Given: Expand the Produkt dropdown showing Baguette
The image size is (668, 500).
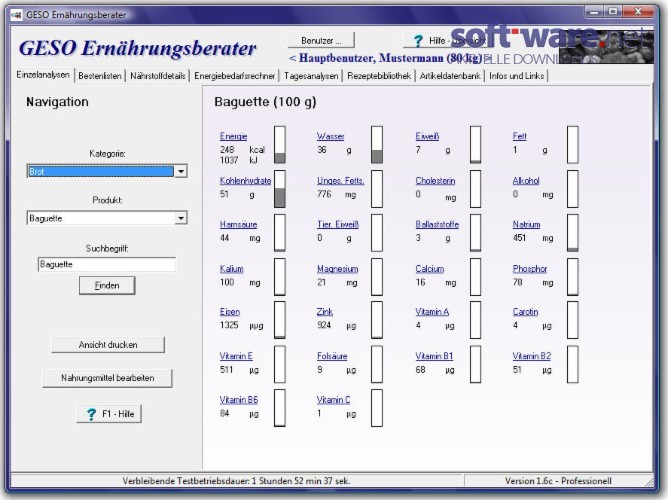Looking at the screenshot, I should coord(181,218).
